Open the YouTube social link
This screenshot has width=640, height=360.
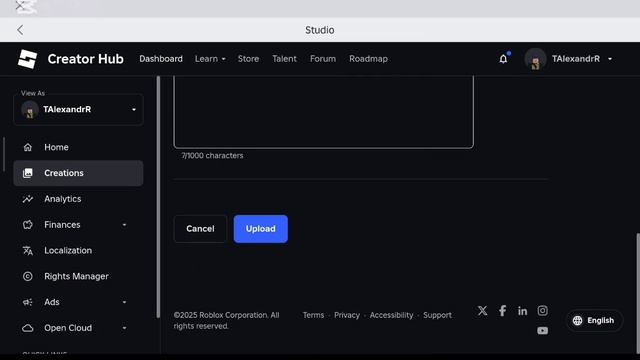(x=542, y=331)
